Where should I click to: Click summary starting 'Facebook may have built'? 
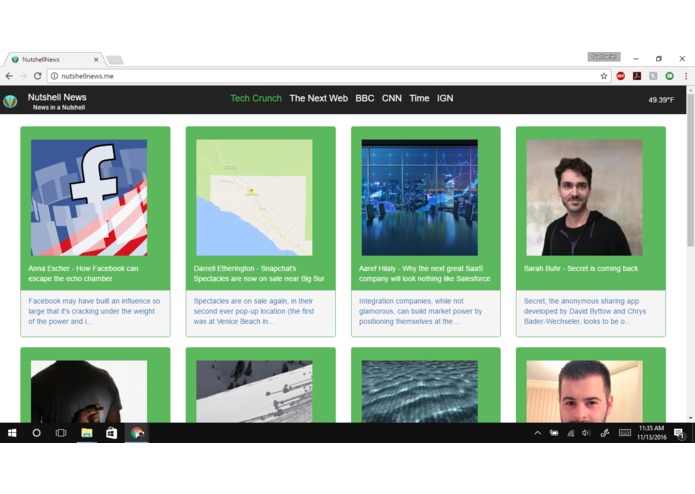click(94, 311)
